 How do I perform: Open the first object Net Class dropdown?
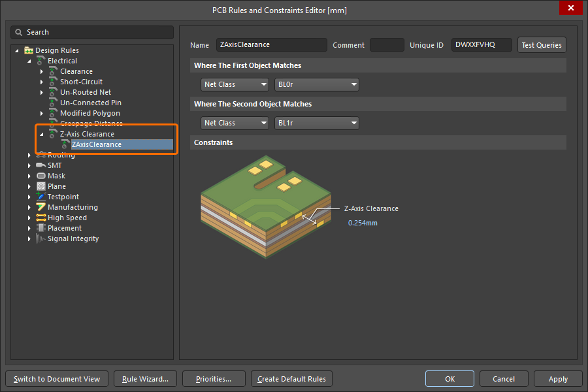click(235, 84)
